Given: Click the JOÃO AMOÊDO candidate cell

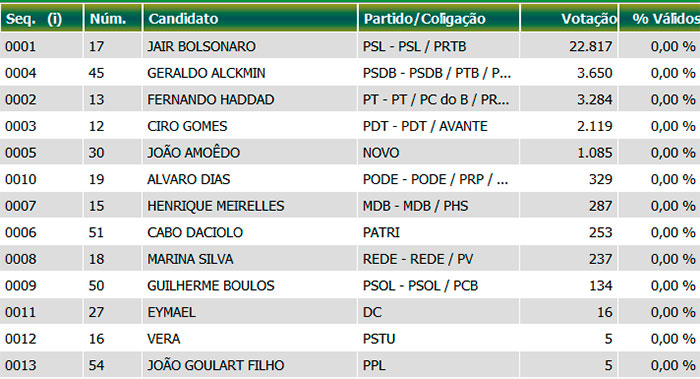Looking at the screenshot, I should (250, 153).
